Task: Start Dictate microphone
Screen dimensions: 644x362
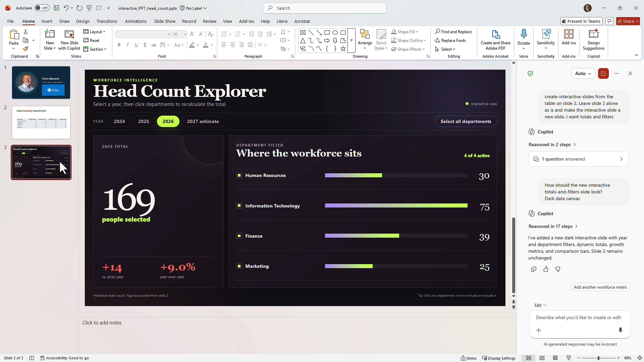Action: (524, 37)
